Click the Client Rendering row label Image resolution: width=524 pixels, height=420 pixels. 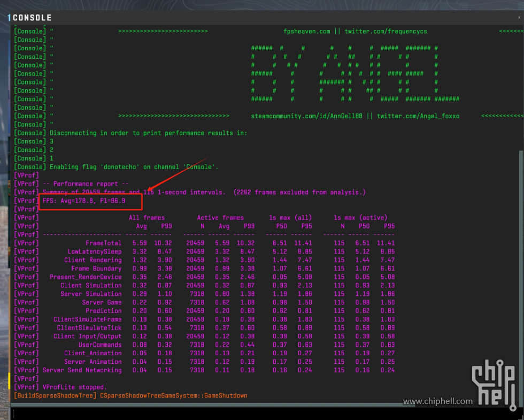click(x=93, y=260)
